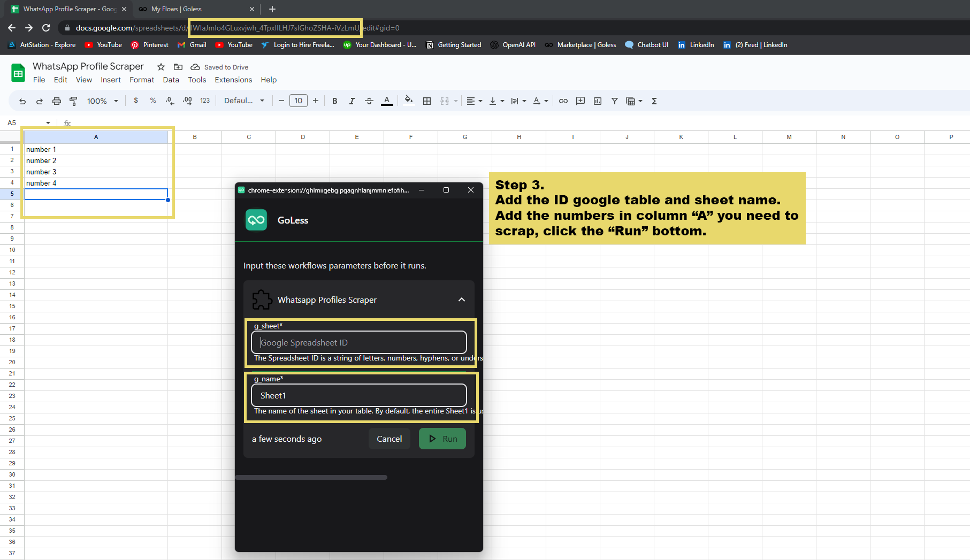Insert a chart
Viewport: 970px width, 560px height.
pos(598,101)
